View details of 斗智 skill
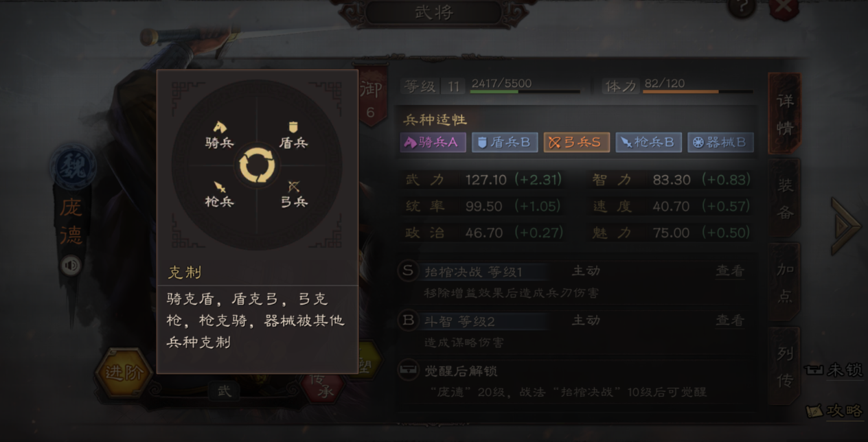Screen dimensions: 868x442 point(729,321)
